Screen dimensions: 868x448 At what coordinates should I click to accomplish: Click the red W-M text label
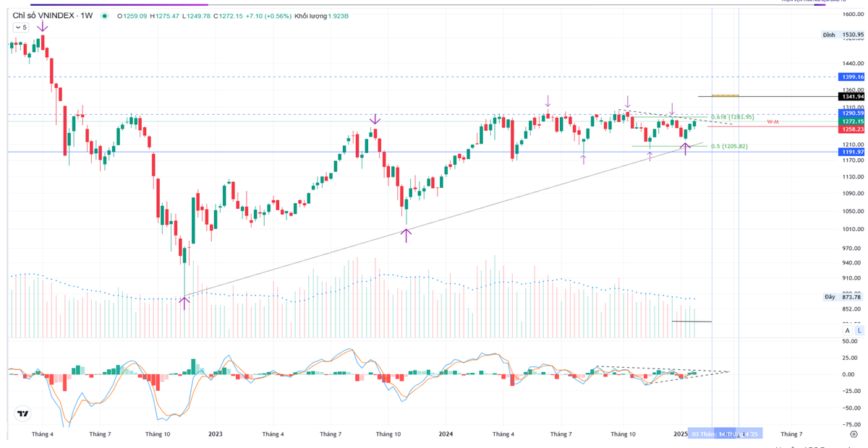tap(773, 122)
